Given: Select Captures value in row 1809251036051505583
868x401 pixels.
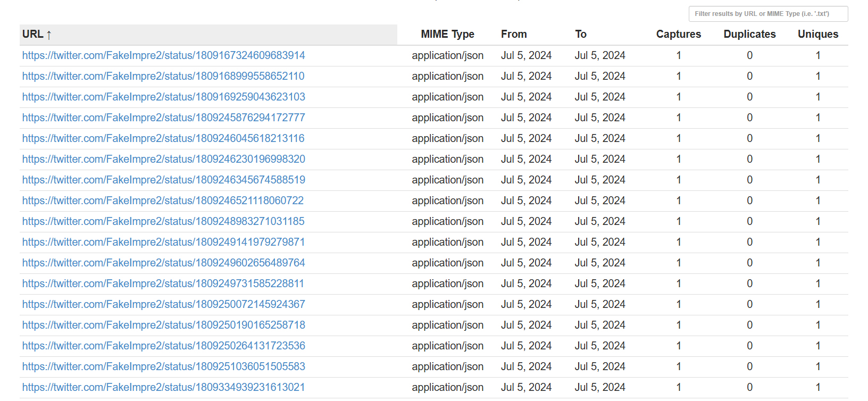Looking at the screenshot, I should click(x=679, y=366).
